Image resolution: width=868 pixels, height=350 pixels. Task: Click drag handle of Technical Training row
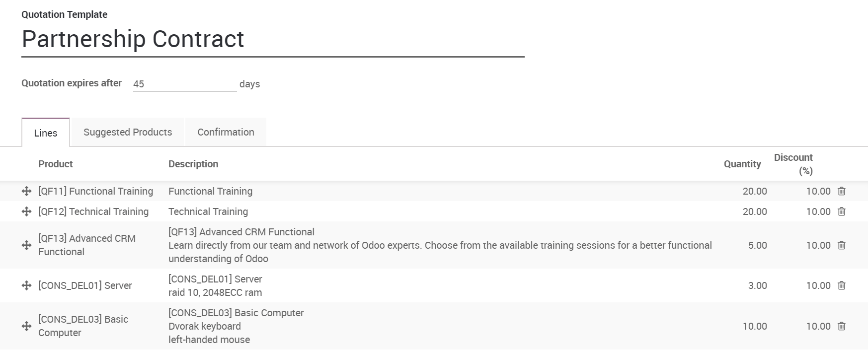pyautogui.click(x=27, y=211)
